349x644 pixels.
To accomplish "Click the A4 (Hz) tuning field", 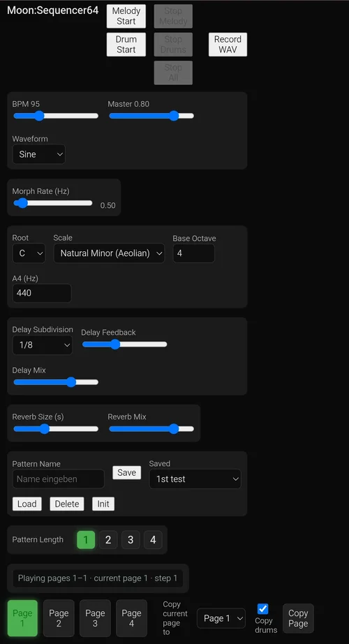I will click(42, 293).
